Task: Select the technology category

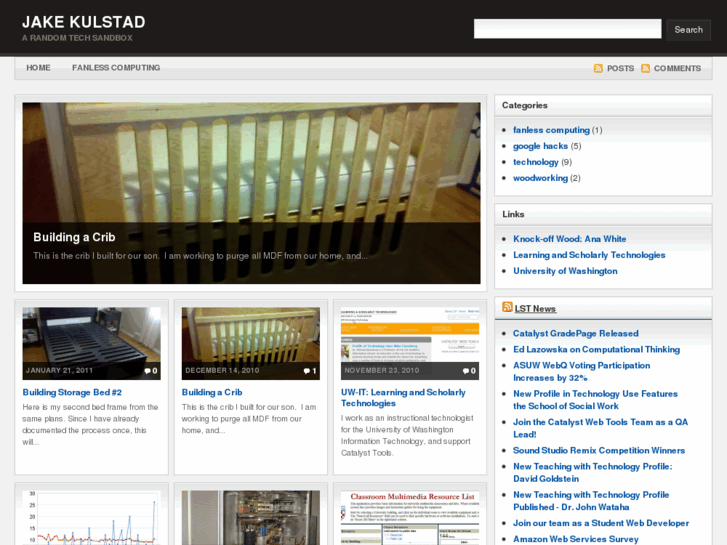Action: pyautogui.click(x=536, y=162)
